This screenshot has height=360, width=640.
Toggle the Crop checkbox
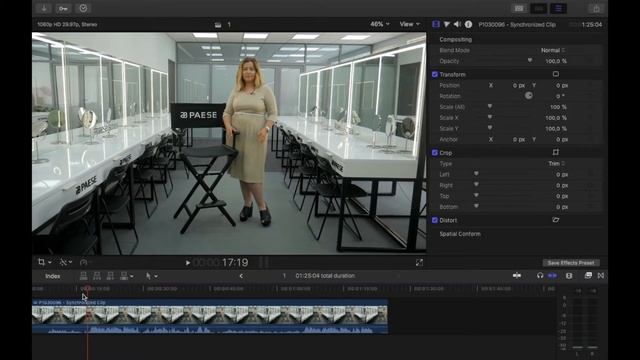point(435,153)
